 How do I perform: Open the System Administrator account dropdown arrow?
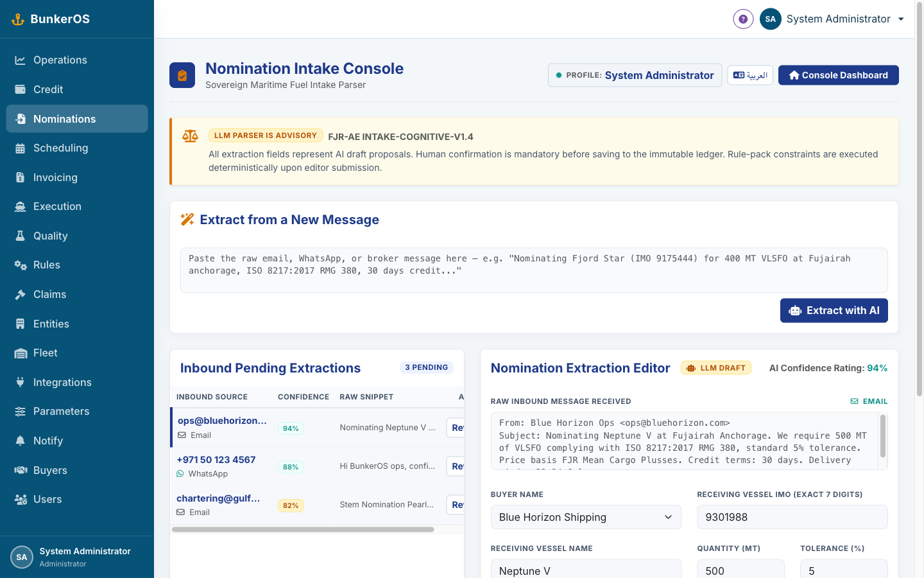tap(901, 19)
